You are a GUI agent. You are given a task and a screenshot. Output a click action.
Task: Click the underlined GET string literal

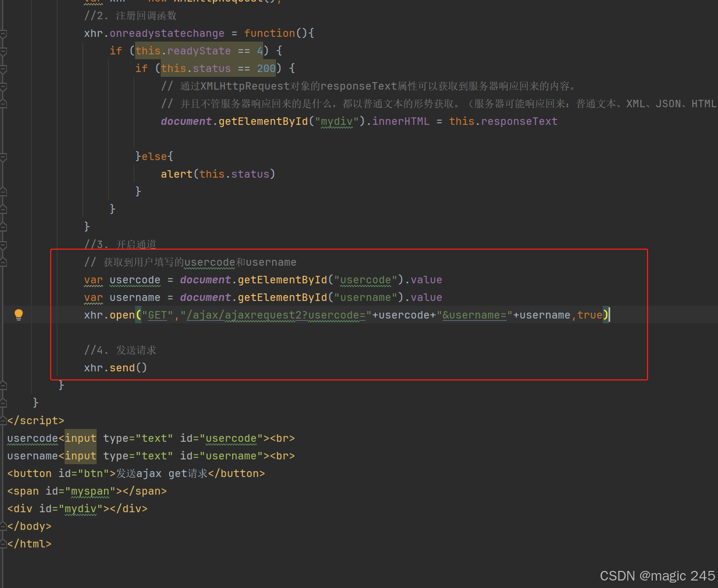[x=157, y=315]
